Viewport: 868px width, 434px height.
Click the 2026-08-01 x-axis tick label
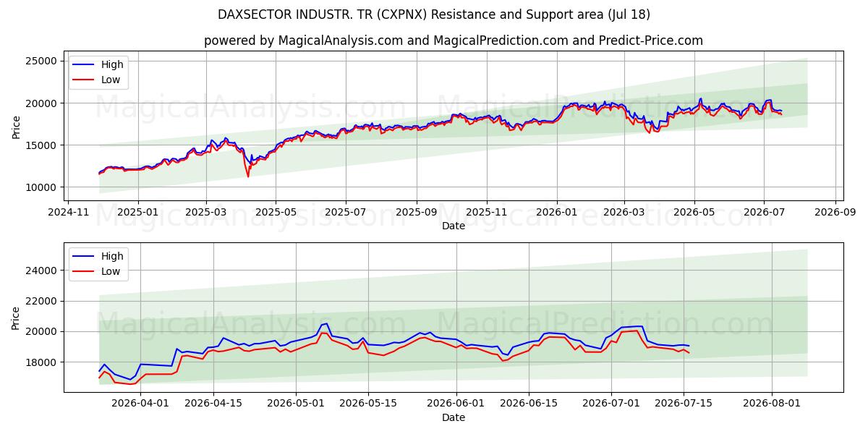[x=772, y=404]
